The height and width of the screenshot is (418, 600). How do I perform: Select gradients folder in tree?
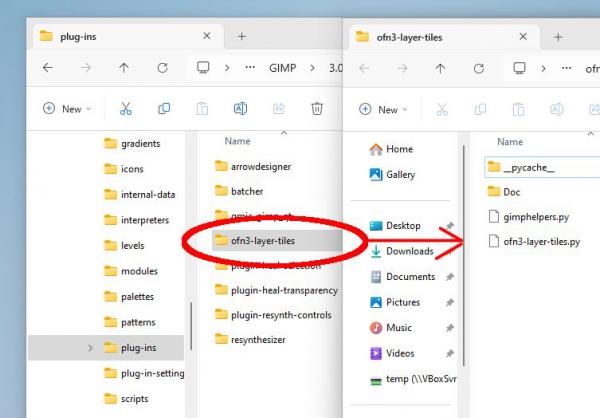pyautogui.click(x=132, y=144)
